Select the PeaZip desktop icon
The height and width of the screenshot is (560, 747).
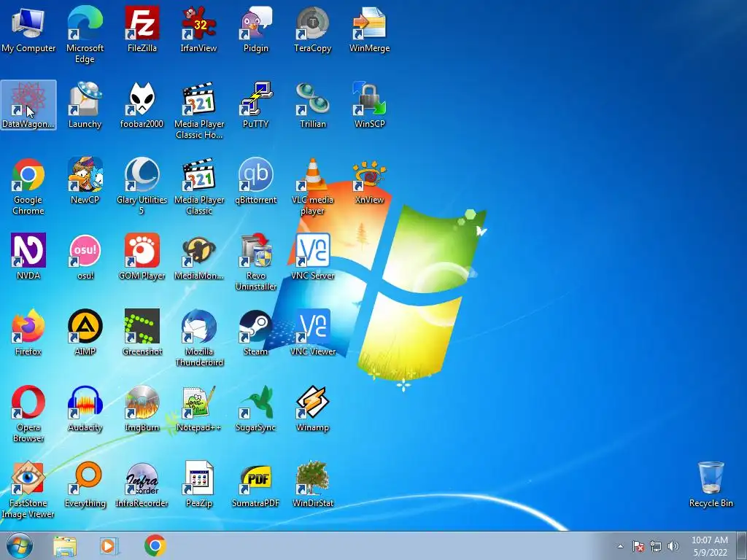click(198, 484)
